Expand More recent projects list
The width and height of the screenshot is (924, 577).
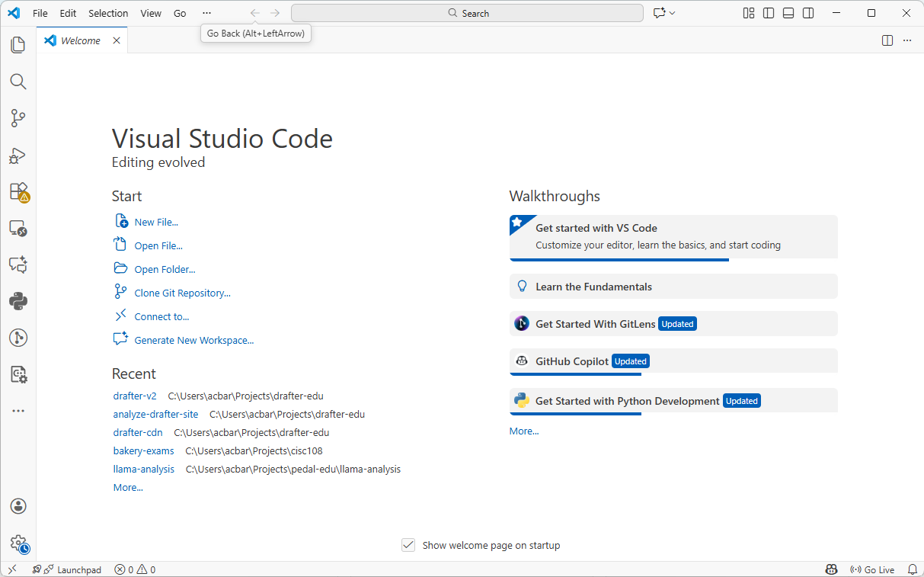(x=127, y=487)
